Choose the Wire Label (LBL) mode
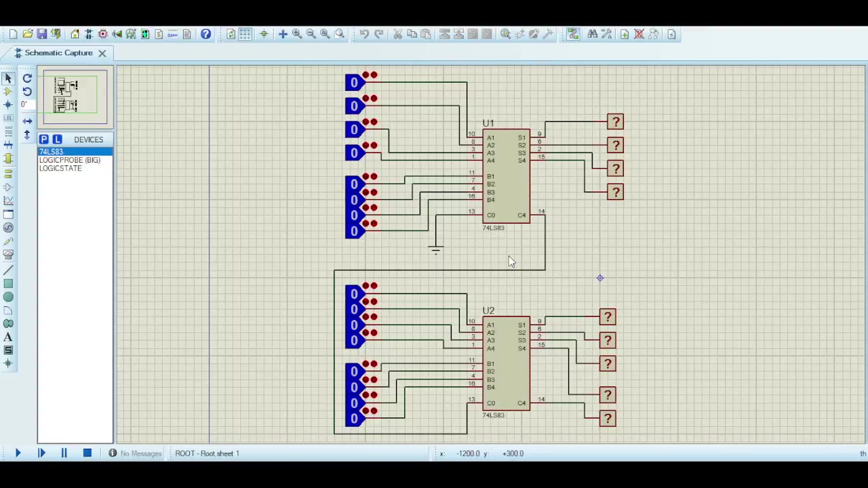 (8, 118)
